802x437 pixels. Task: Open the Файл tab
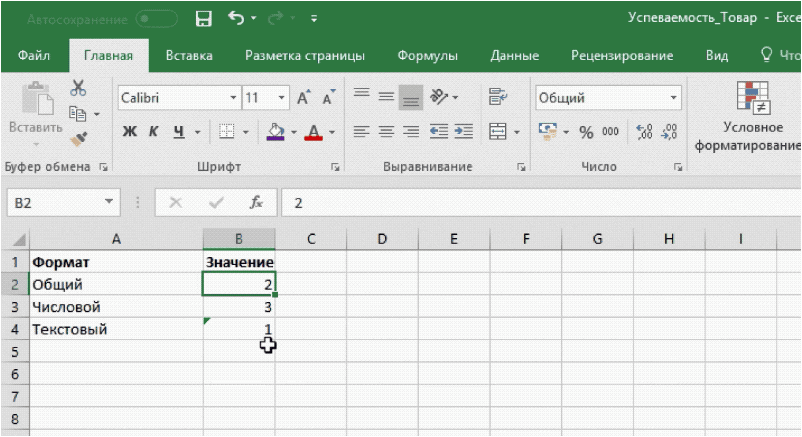click(34, 55)
